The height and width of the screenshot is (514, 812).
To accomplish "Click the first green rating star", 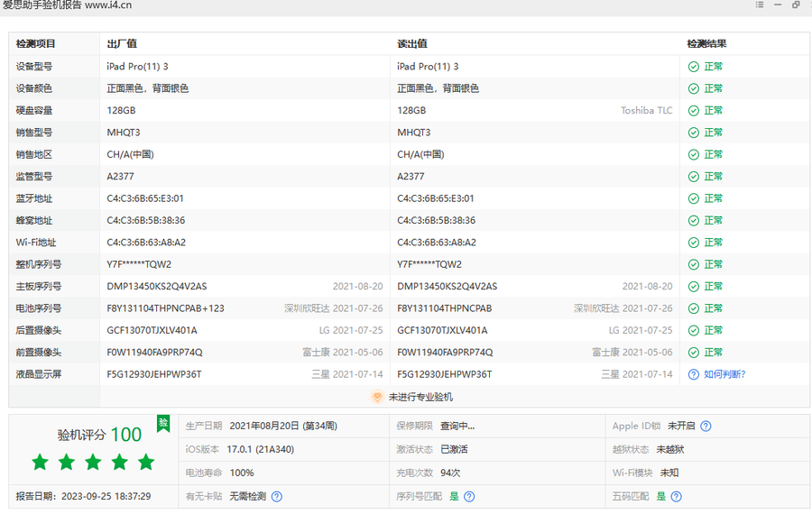I will (40, 463).
